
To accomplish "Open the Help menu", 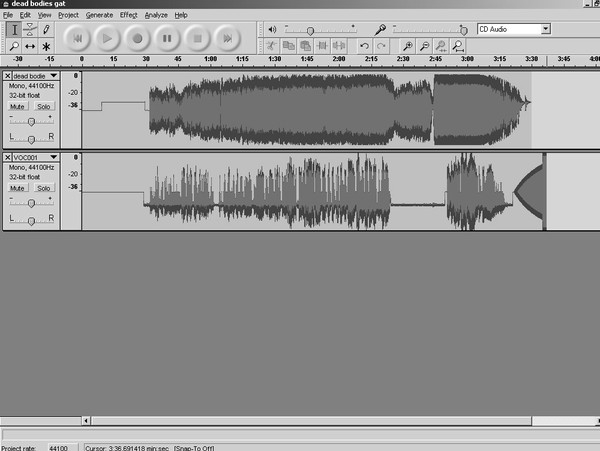I will pos(181,15).
